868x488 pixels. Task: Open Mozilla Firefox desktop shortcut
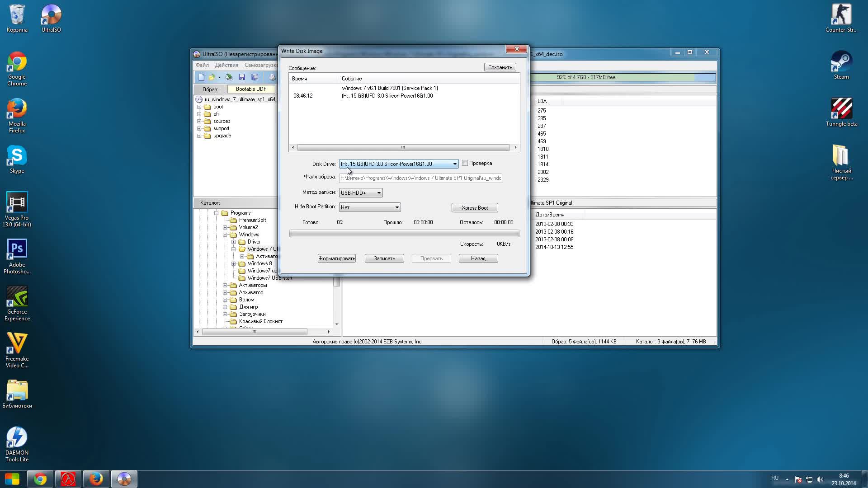coord(17,116)
